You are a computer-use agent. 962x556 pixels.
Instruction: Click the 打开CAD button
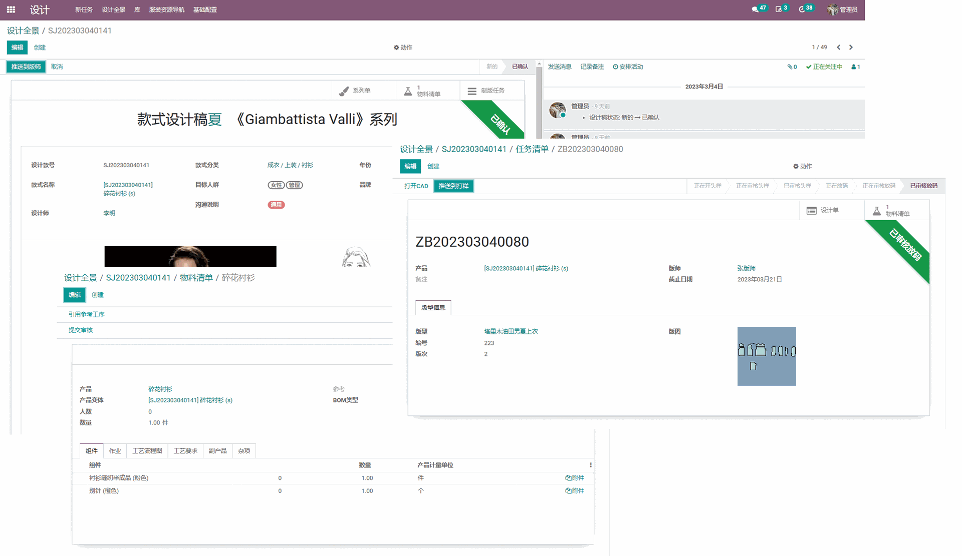click(x=415, y=186)
